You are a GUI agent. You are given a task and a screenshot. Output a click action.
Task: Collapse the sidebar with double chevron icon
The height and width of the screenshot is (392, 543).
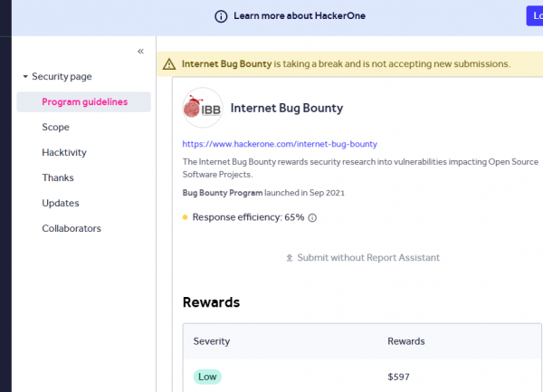click(140, 52)
